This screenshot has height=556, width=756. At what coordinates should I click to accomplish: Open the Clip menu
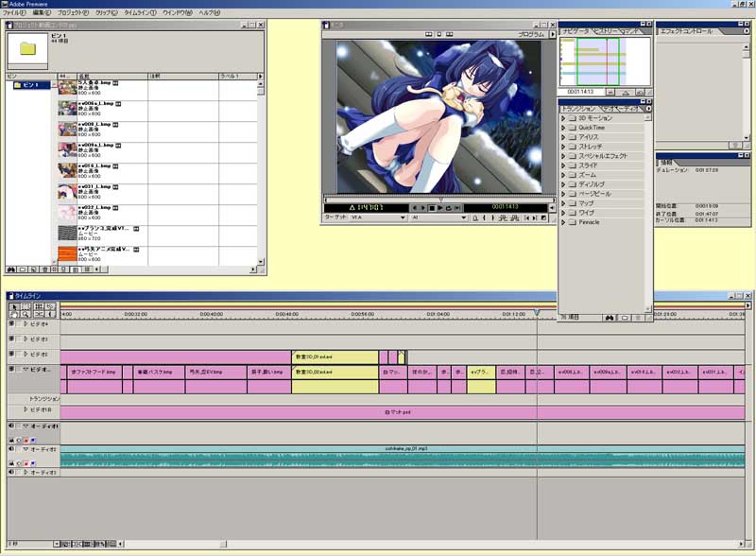pyautogui.click(x=107, y=12)
